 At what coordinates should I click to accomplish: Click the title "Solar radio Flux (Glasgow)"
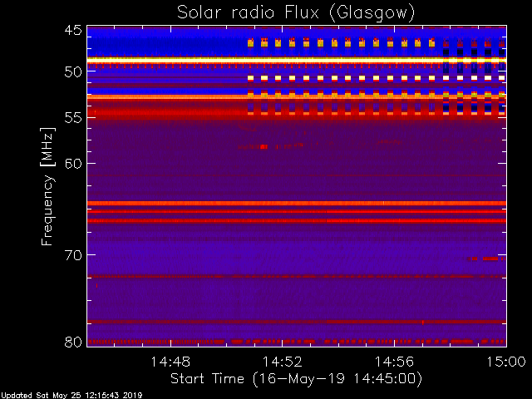click(x=296, y=13)
